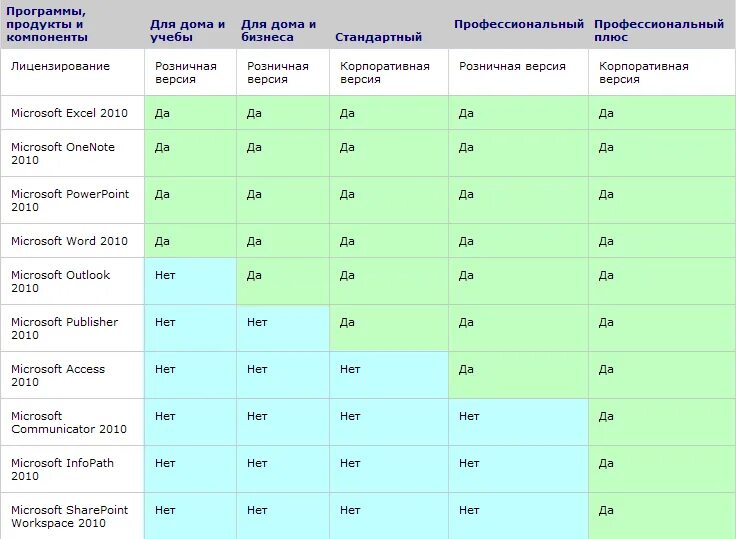Image resolution: width=736 pixels, height=539 pixels.
Task: Click 'Нет' for InfoPath in Для дома и учебы
Action: coord(165,463)
